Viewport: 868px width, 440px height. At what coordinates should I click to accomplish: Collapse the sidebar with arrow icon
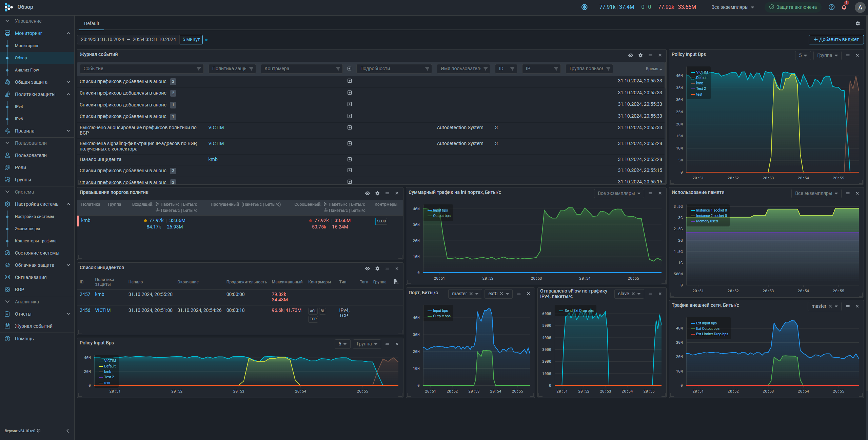(67, 431)
